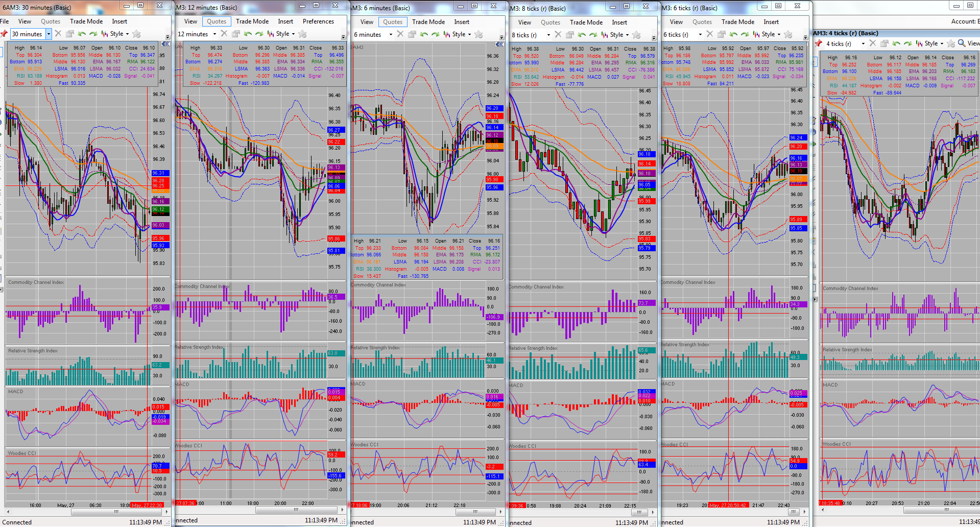Click green redo arrow in 6 minutes window
The image size is (980, 527).
(x=435, y=34)
